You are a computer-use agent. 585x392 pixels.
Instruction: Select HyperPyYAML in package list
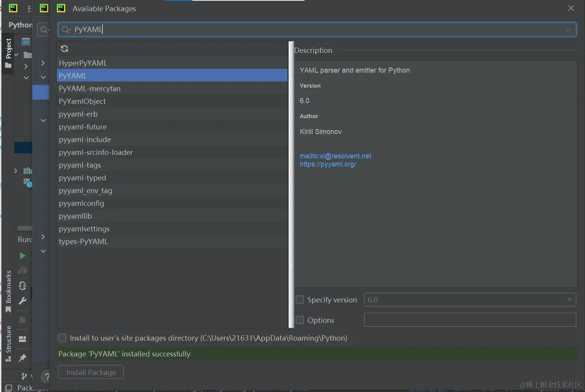[172, 63]
